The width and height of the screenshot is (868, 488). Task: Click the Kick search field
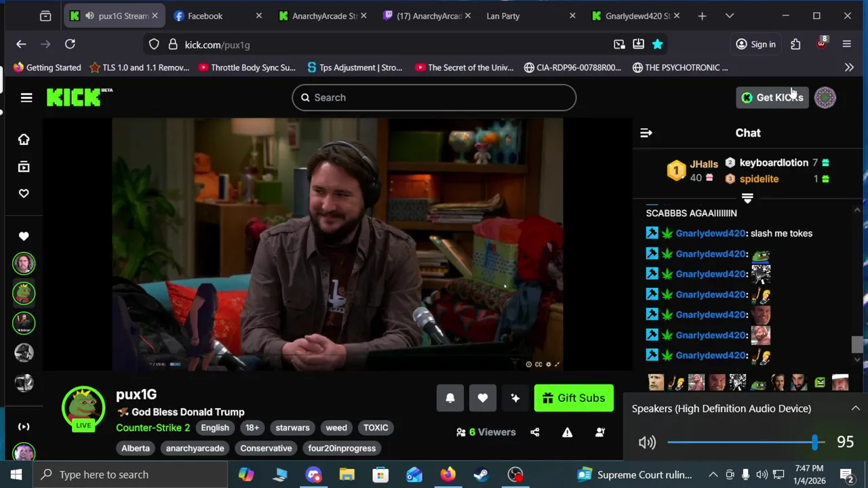[x=434, y=98]
